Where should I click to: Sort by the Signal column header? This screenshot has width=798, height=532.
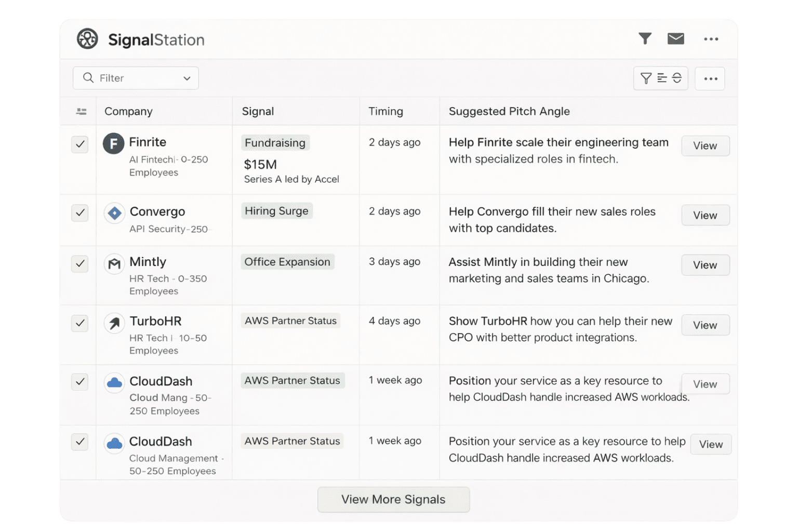(258, 111)
